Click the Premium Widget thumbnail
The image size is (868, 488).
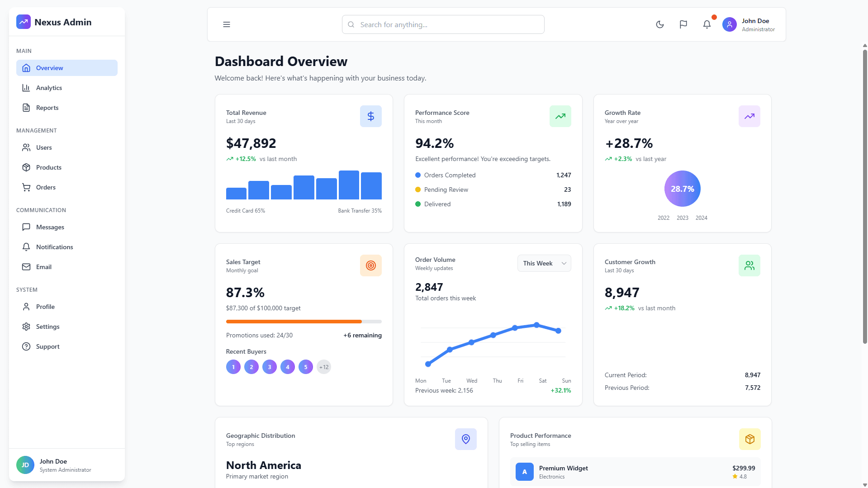tap(524, 472)
